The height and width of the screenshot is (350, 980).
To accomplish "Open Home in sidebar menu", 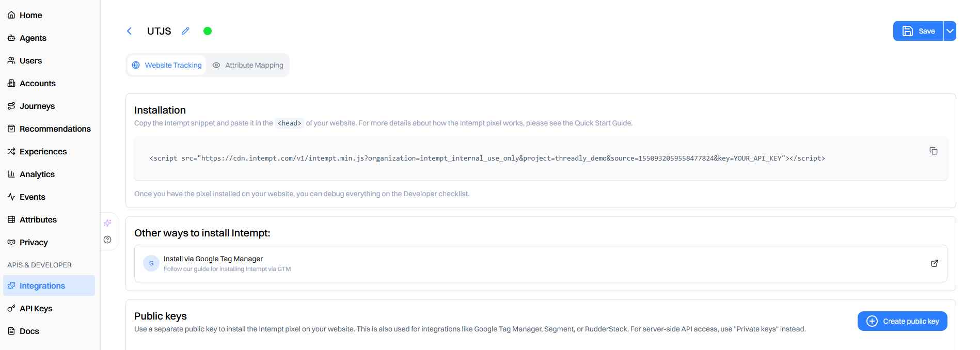I will tap(49, 15).
